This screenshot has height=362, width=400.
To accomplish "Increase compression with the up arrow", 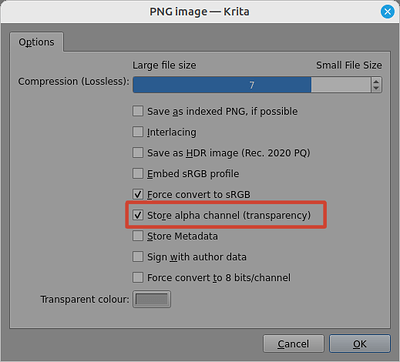I will click(376, 81).
